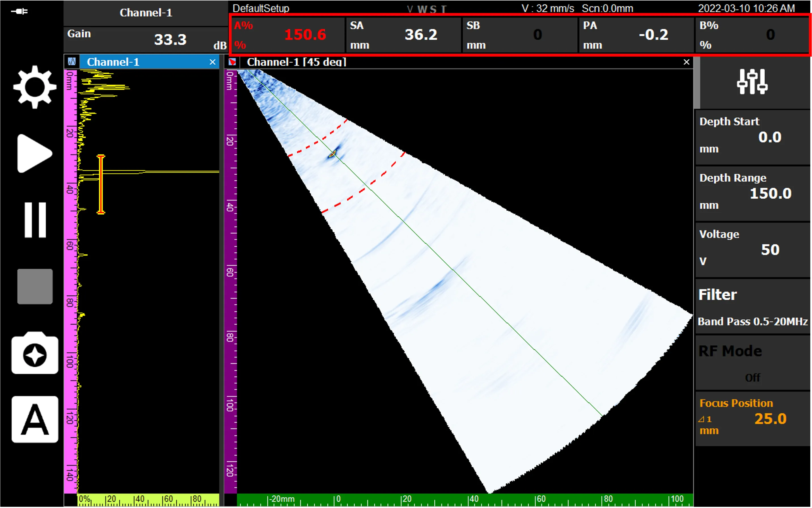
Task: Click the yellow-green amplitude percent ruler
Action: (148, 500)
